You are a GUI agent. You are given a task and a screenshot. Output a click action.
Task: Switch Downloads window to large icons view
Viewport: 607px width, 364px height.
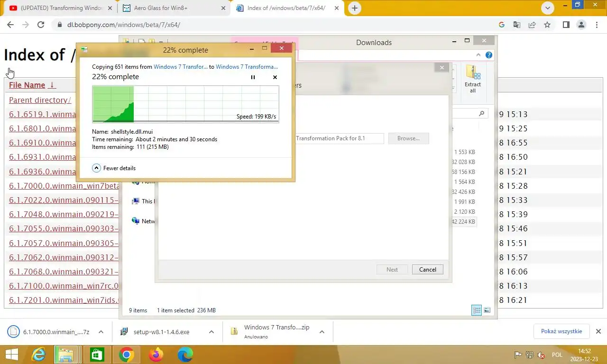(487, 310)
